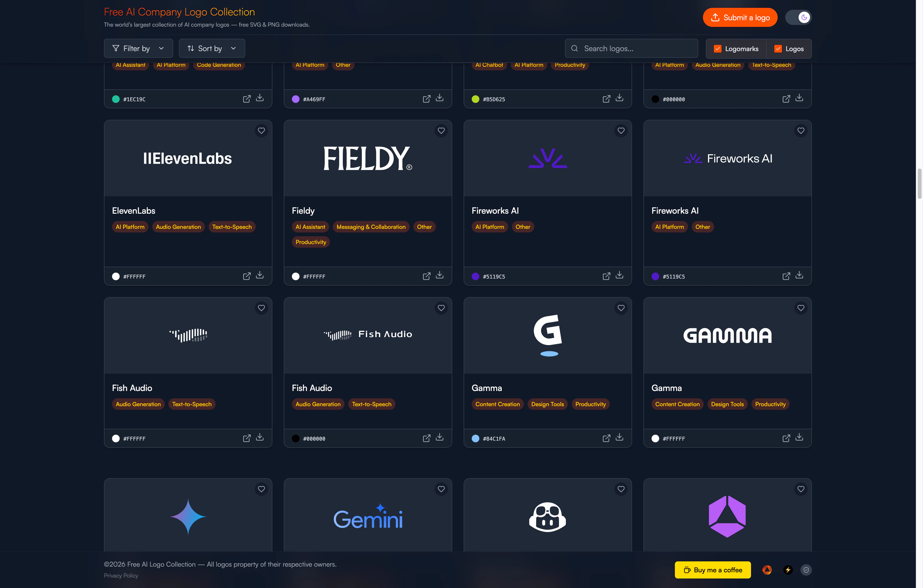Uncheck the Logos checkbox
The height and width of the screenshot is (588, 923).
[778, 49]
